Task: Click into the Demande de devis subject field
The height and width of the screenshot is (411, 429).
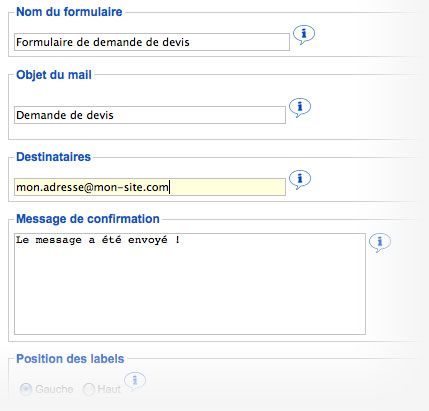Action: 150,115
